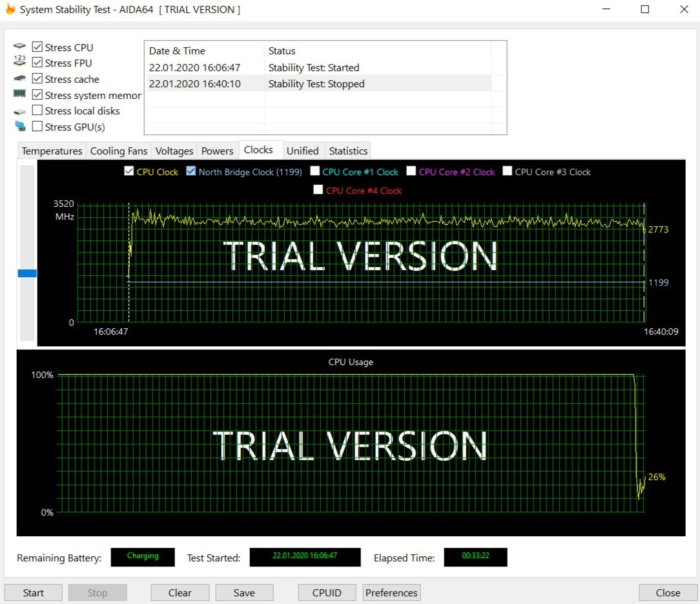Switch to the Temperatures tab
700x604 pixels.
click(52, 151)
